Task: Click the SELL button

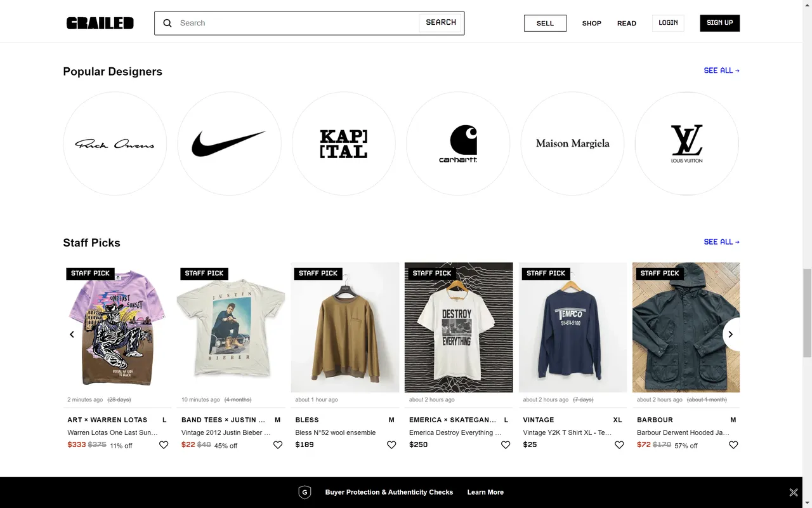Action: point(545,23)
